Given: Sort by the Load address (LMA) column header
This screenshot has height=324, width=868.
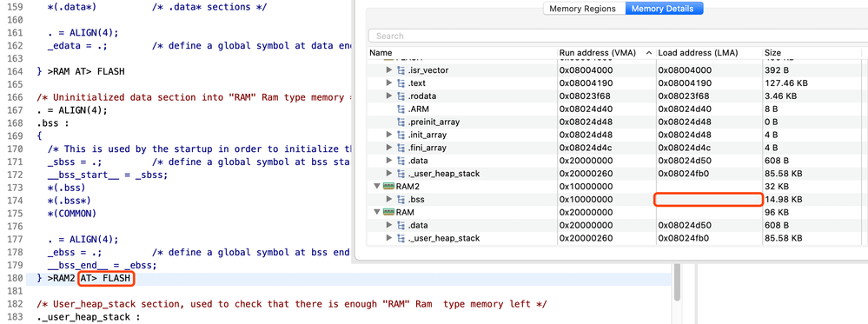Looking at the screenshot, I should [x=699, y=53].
